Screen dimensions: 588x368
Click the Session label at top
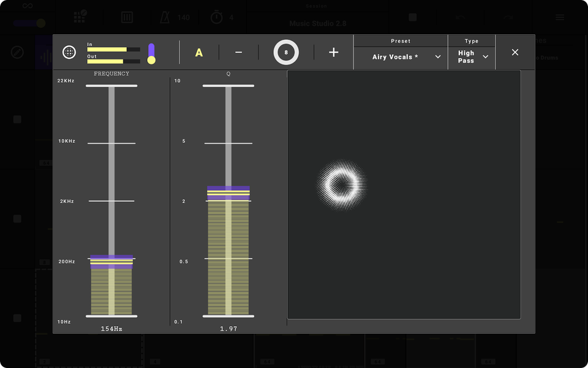[316, 6]
